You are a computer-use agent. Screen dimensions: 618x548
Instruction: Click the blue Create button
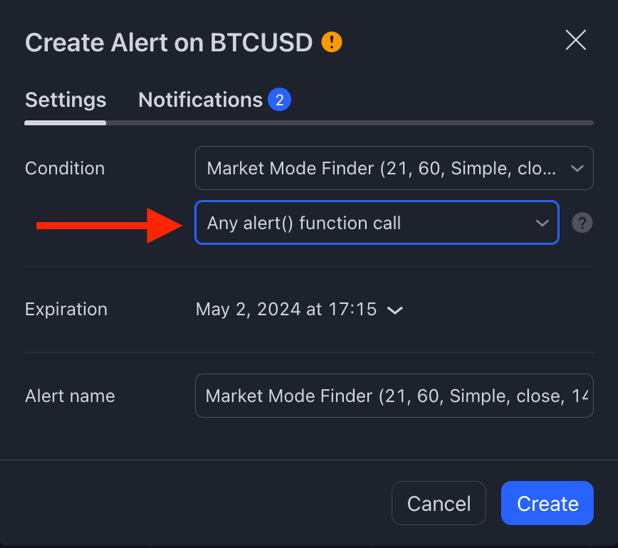click(547, 503)
